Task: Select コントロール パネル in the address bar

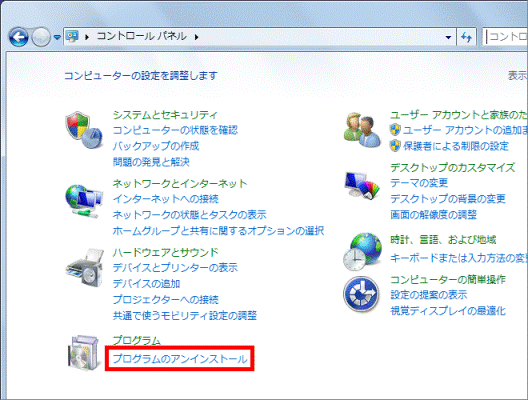Action: 141,36
